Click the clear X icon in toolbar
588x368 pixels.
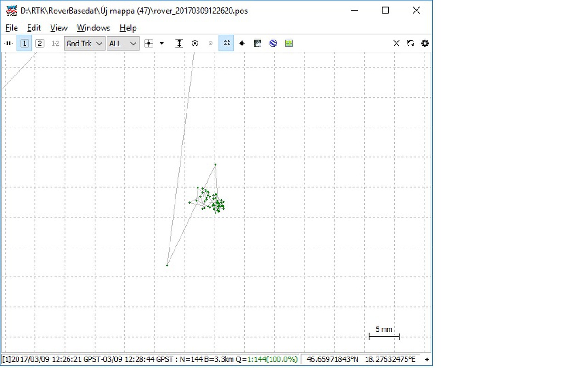396,43
